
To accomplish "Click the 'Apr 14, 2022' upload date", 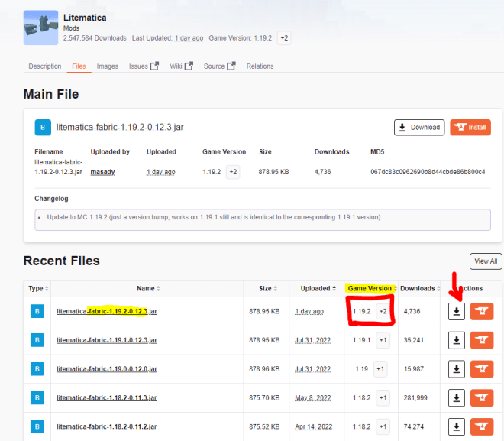I will tap(313, 426).
